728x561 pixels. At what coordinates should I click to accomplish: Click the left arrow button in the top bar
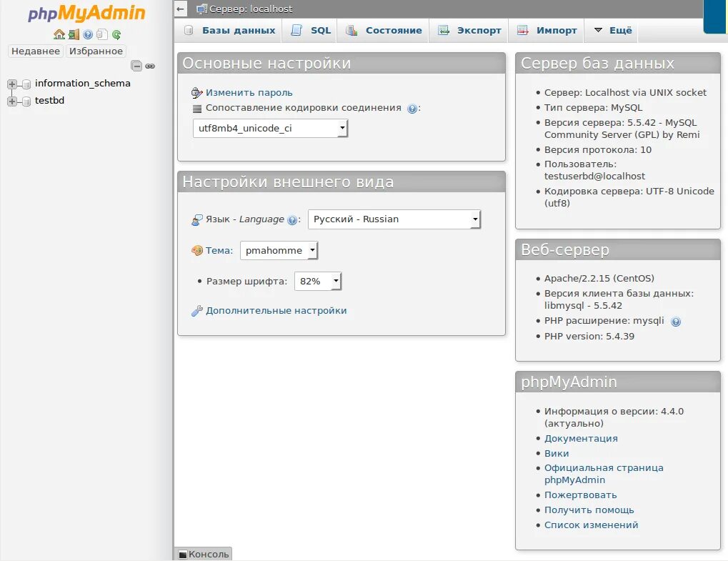[x=181, y=9]
